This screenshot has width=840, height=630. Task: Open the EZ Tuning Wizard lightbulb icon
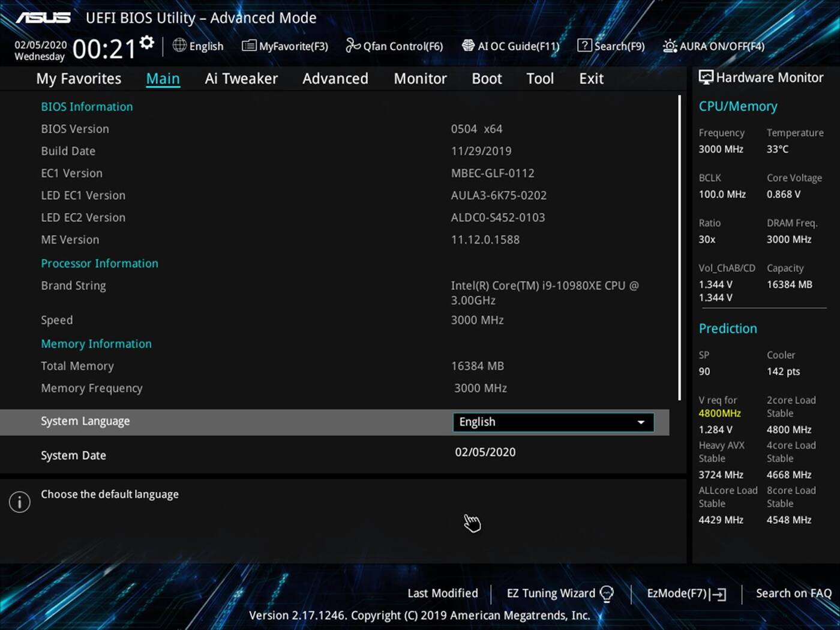coord(607,593)
